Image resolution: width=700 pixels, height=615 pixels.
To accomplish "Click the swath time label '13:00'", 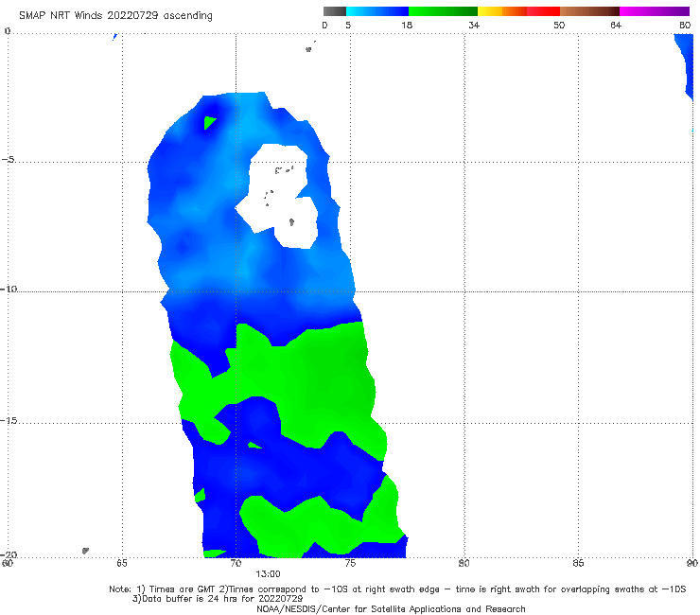I will pyautogui.click(x=268, y=574).
